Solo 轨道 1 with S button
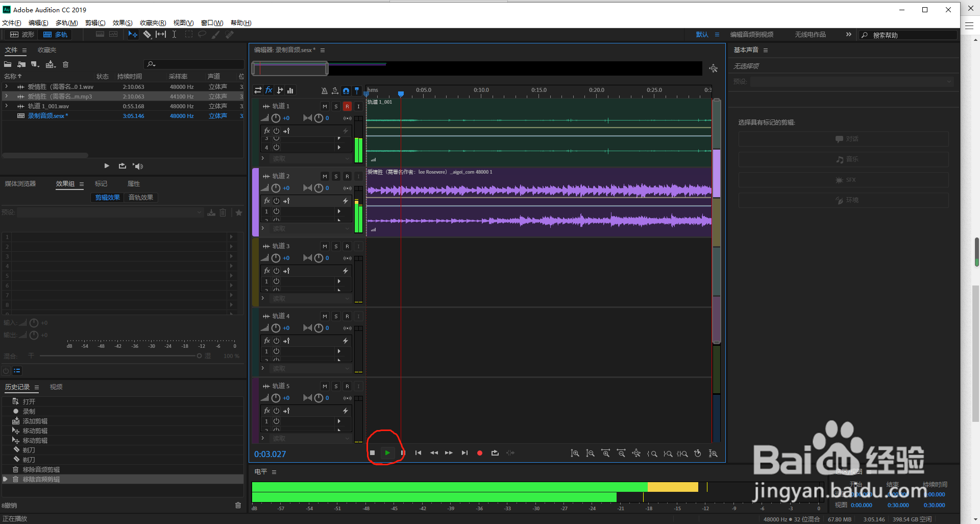This screenshot has height=524, width=980. click(x=336, y=106)
